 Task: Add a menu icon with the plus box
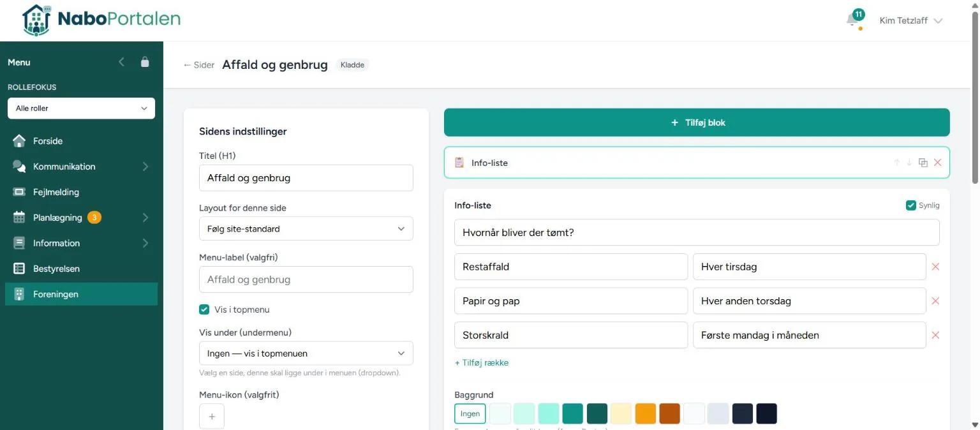click(212, 417)
